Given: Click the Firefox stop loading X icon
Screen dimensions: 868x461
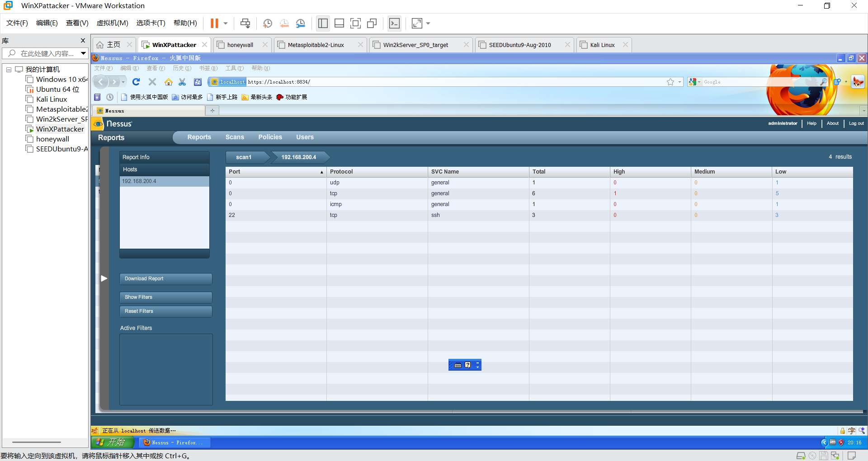Looking at the screenshot, I should pos(152,82).
